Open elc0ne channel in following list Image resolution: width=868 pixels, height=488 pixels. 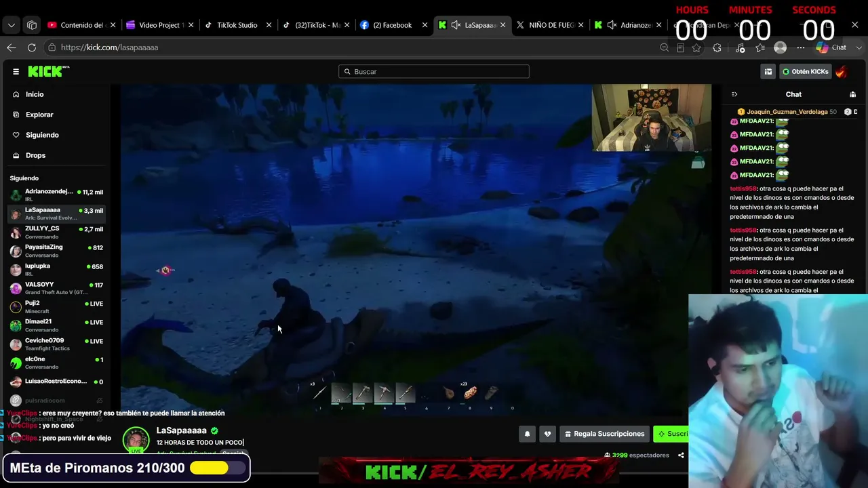pos(57,363)
